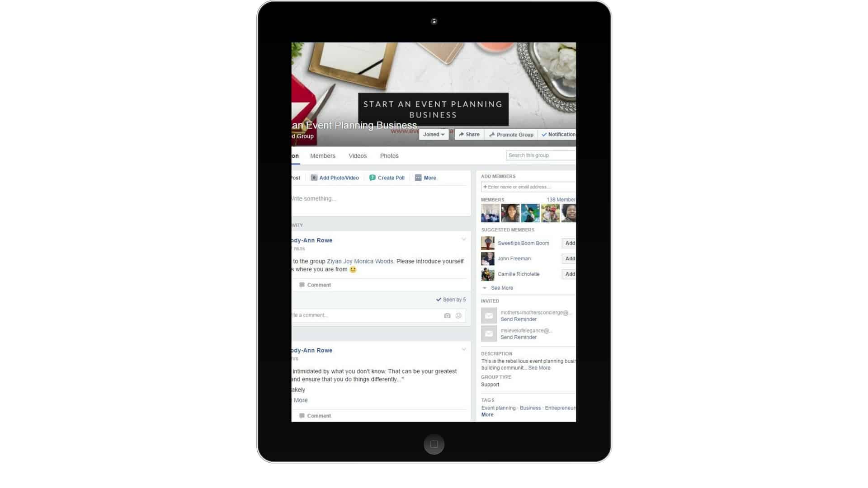The height and width of the screenshot is (488, 868).
Task: Expand the description See More link
Action: pos(539,368)
